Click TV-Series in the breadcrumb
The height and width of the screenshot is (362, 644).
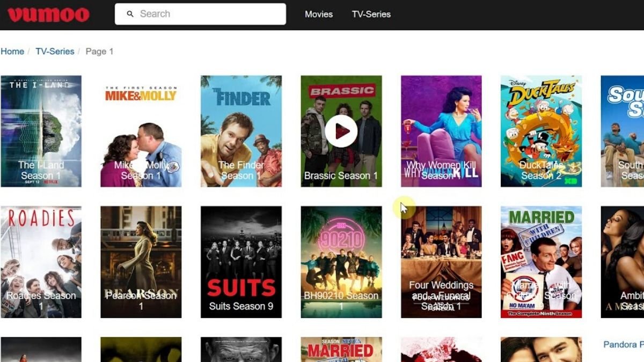click(55, 51)
